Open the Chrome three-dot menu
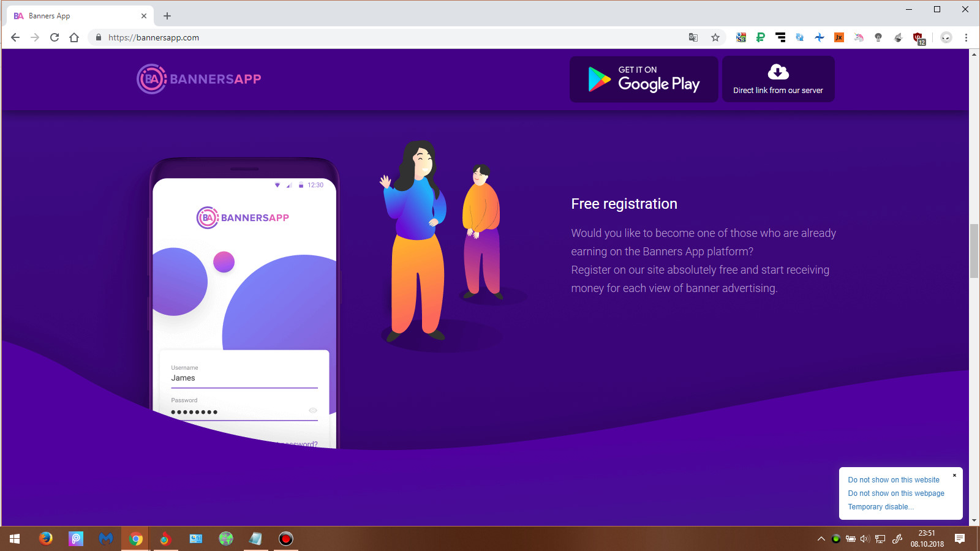 (x=966, y=37)
